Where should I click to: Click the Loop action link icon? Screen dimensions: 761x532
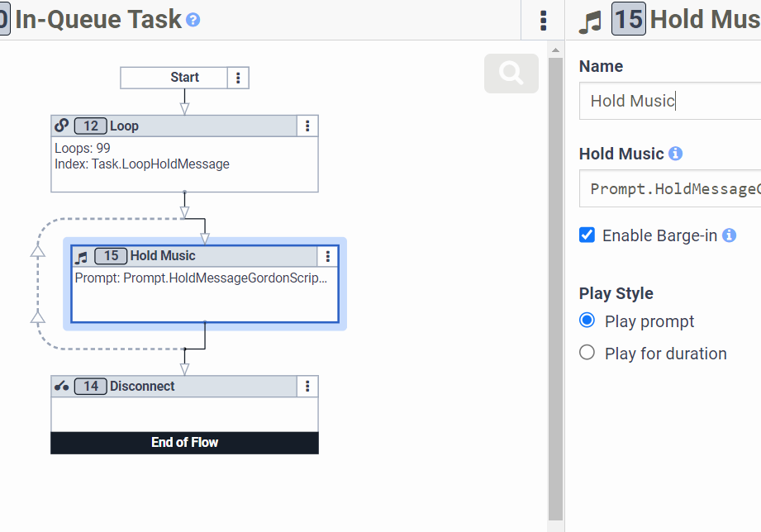61,126
